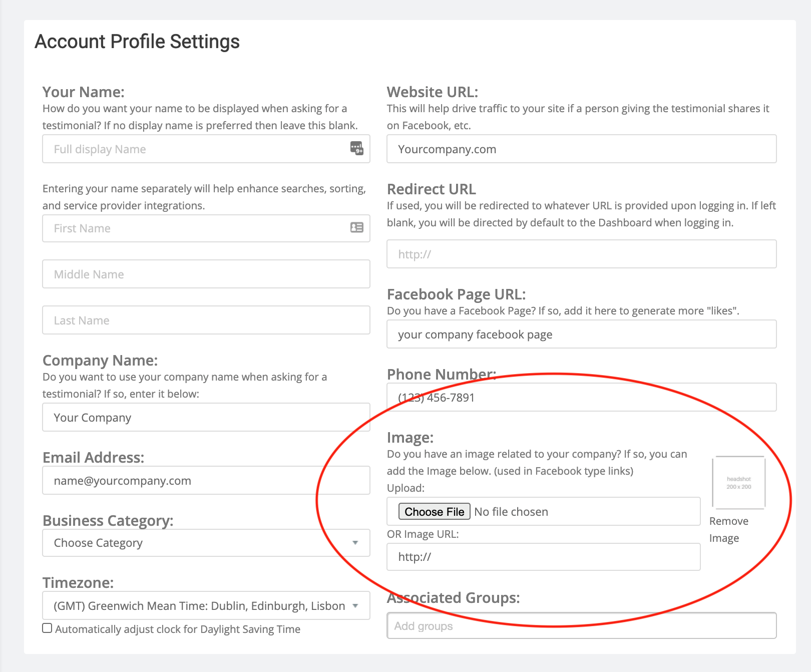
Task: Click into the First Name field
Action: point(195,228)
